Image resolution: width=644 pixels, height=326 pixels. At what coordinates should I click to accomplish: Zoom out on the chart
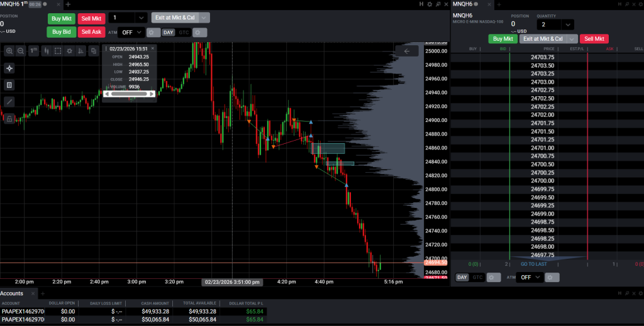[21, 51]
